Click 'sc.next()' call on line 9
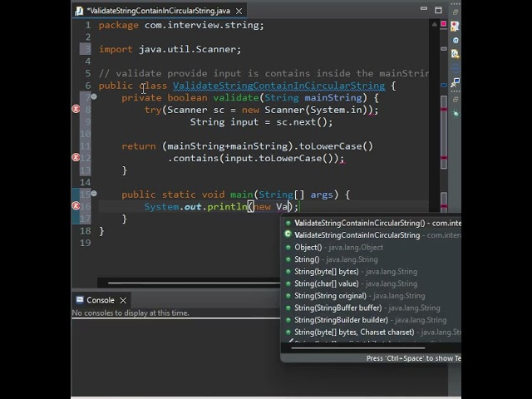Image resolution: width=532 pixels, height=399 pixels. click(x=301, y=122)
